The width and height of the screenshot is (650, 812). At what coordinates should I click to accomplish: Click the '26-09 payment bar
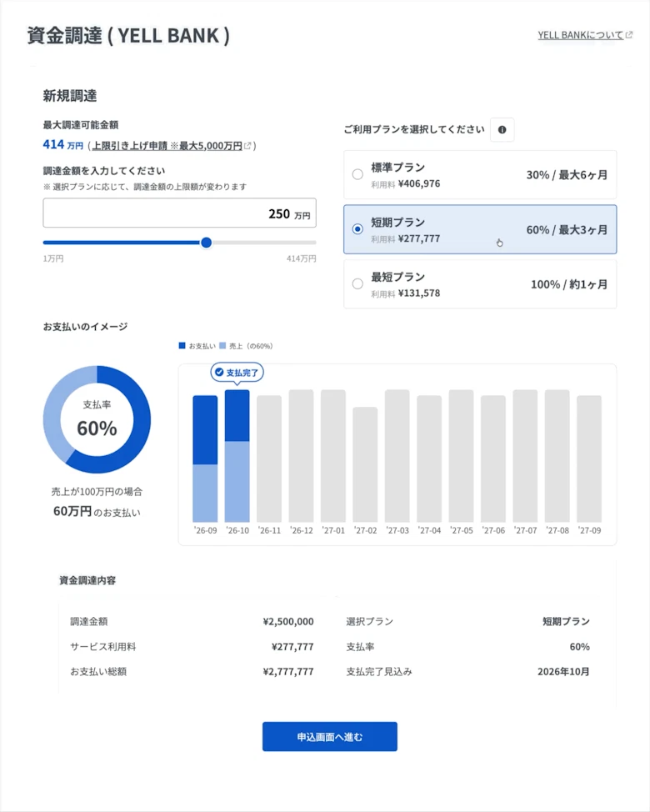[x=205, y=459]
